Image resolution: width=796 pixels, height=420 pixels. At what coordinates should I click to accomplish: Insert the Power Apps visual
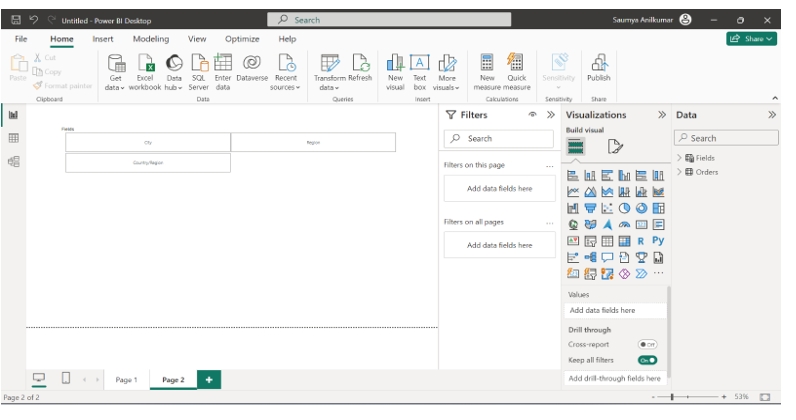point(624,274)
